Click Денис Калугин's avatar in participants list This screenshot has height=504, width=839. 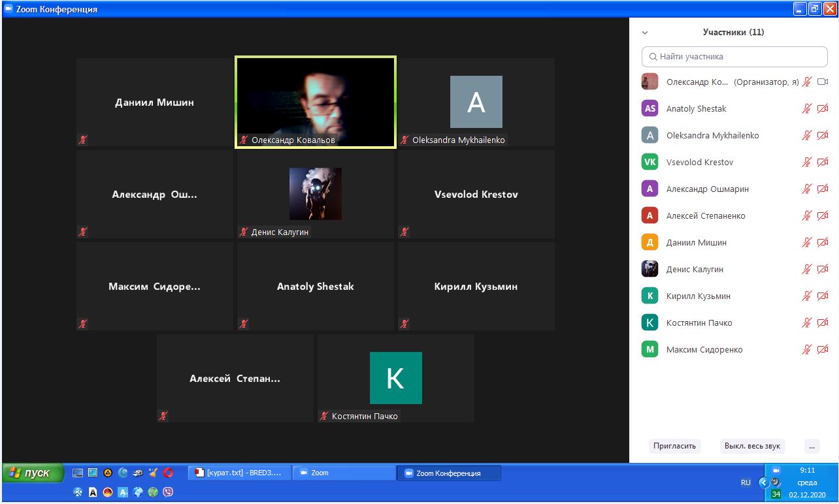tap(650, 269)
